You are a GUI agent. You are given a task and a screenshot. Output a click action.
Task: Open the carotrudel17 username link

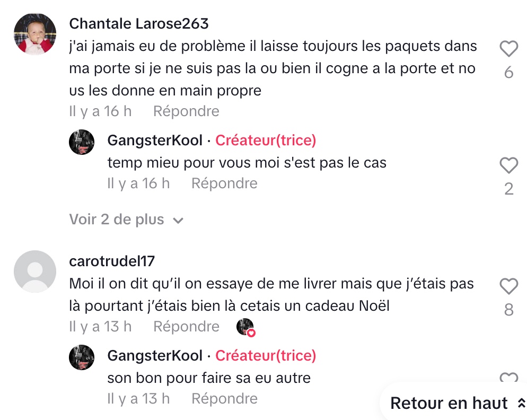[x=112, y=261]
